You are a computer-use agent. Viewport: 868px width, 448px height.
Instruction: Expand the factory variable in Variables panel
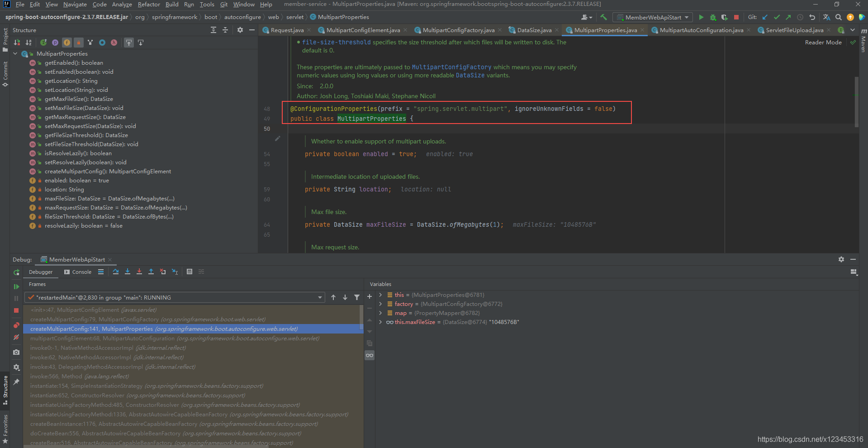[380, 304]
